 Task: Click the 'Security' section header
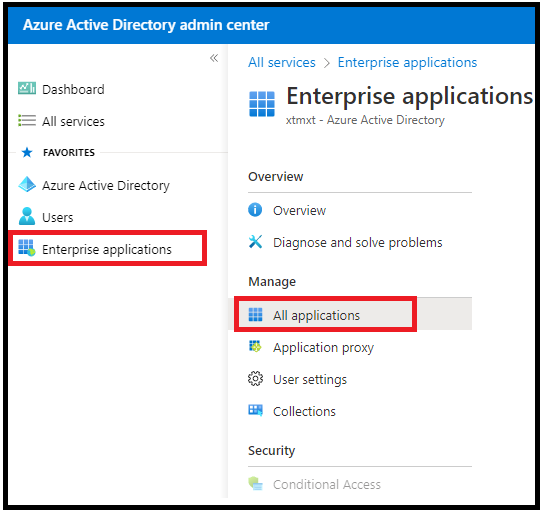(x=272, y=450)
